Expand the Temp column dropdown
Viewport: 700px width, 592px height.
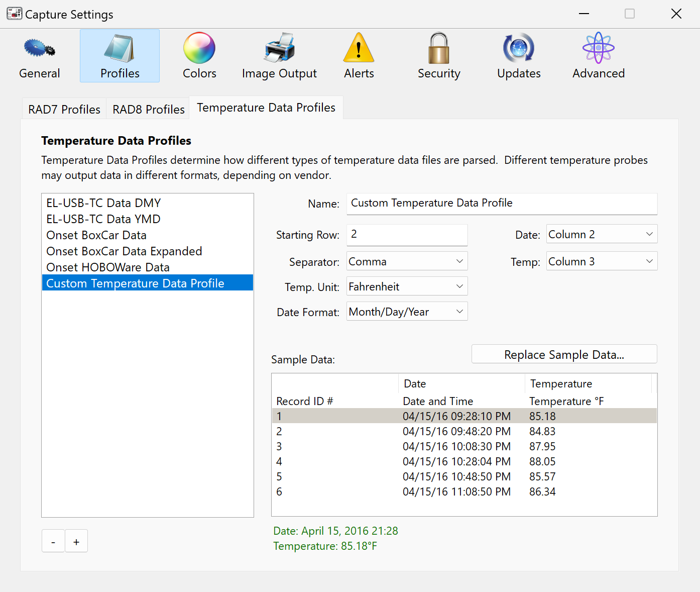click(601, 261)
